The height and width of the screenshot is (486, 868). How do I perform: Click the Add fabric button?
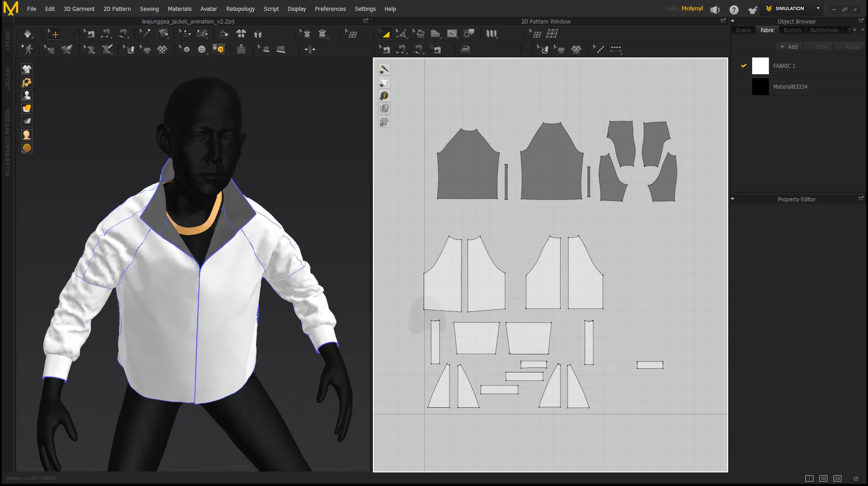click(789, 47)
